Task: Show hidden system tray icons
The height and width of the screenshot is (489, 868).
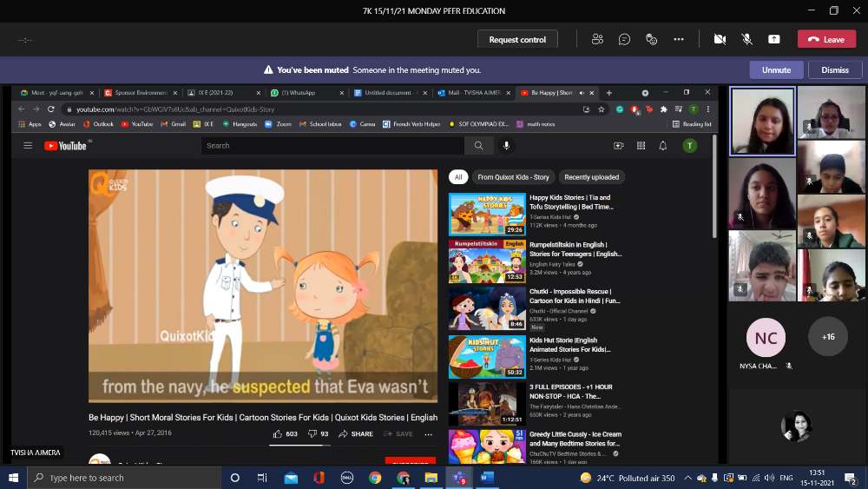Action: pyautogui.click(x=687, y=478)
